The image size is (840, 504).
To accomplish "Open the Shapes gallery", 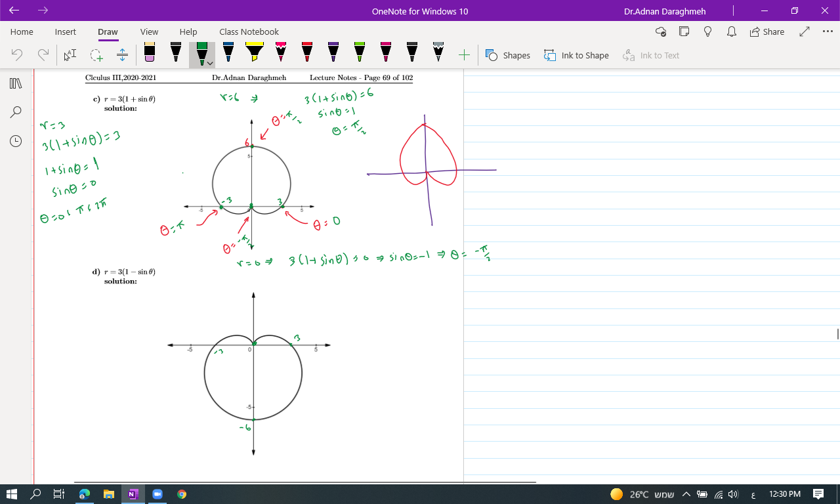I will (x=508, y=55).
